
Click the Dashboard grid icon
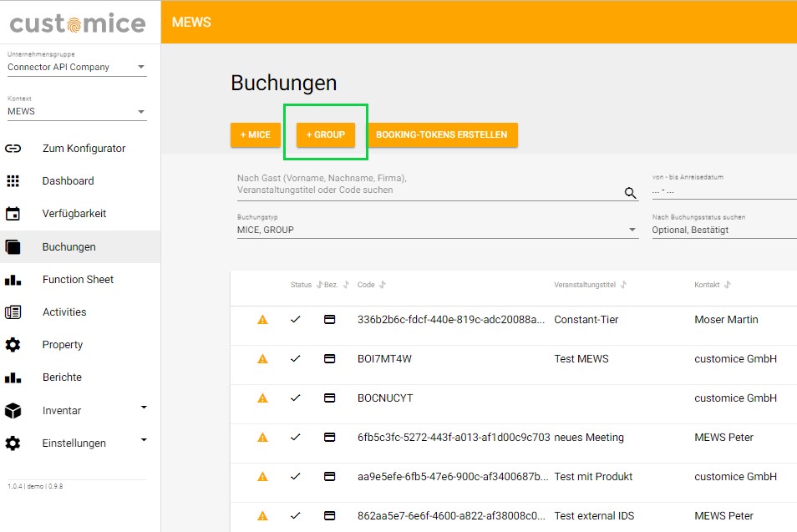point(13,181)
